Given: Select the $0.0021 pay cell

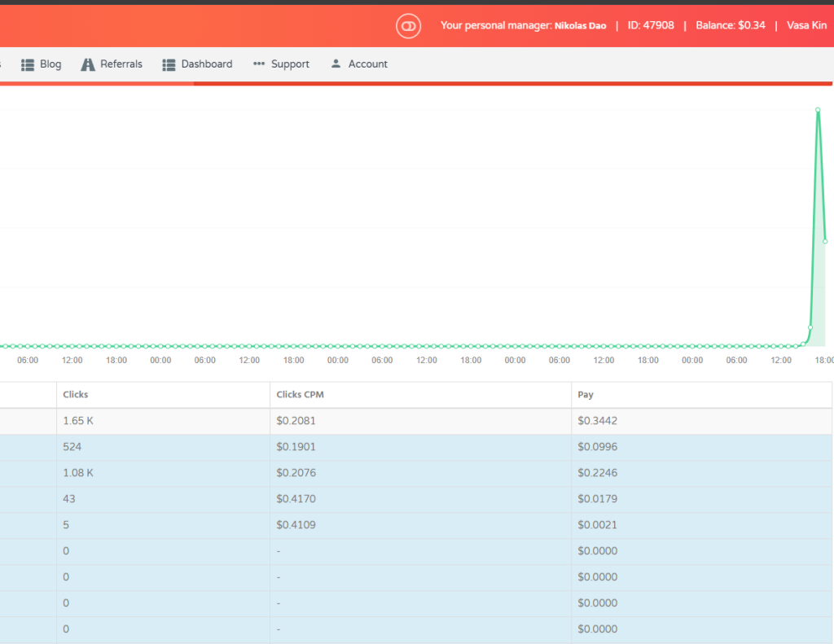Looking at the screenshot, I should pyautogui.click(x=701, y=525).
